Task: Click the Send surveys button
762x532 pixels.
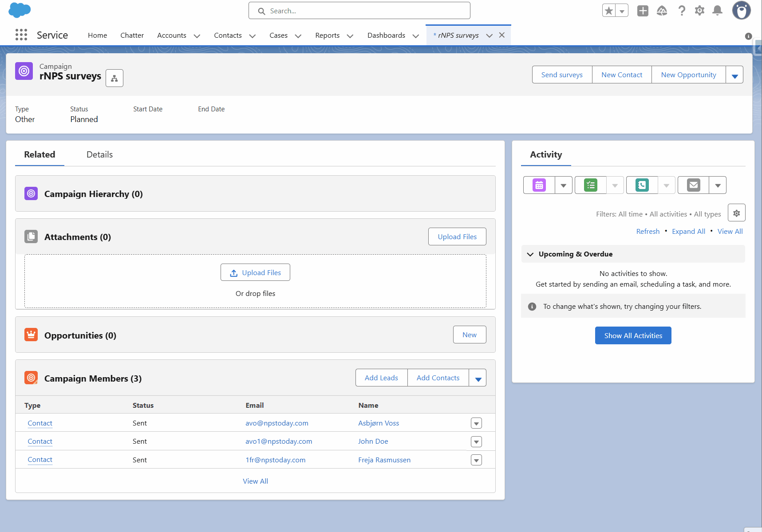Action: [x=561, y=75]
